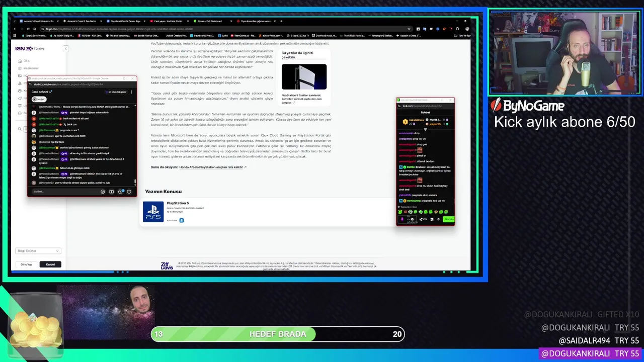The width and height of the screenshot is (644, 362).
Task: Open the shop icon in Kick chat toolbar
Action: 432,219
